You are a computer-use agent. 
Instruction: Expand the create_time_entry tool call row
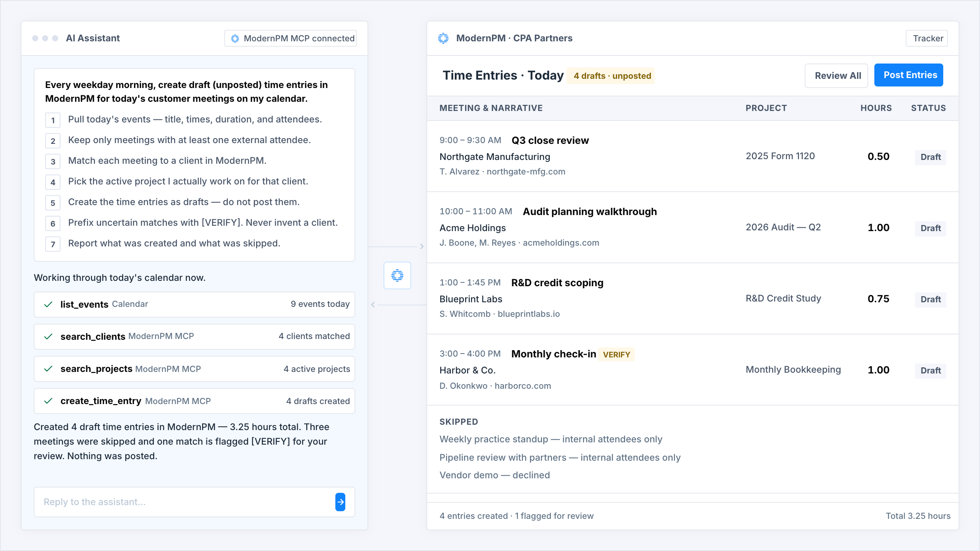[x=194, y=401]
